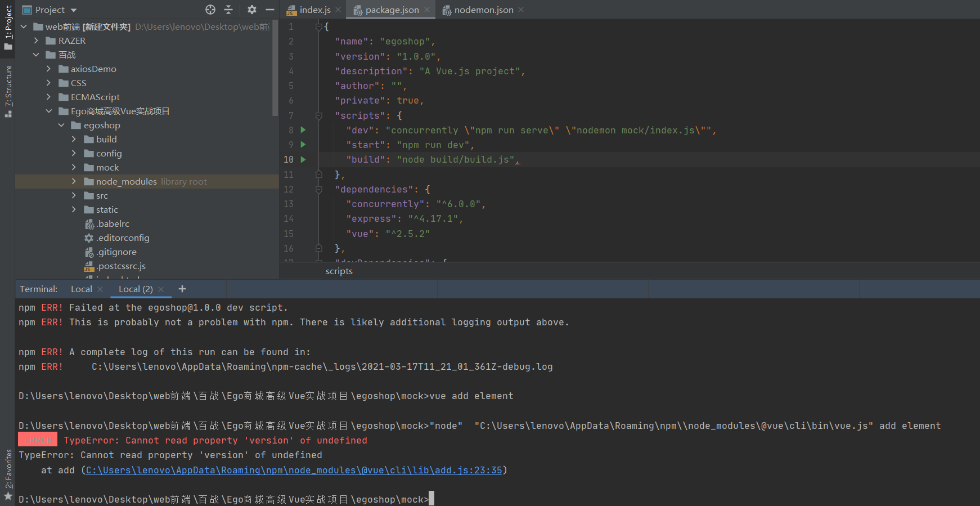Click on the "dev" script line
The width and height of the screenshot is (980, 506).
pos(531,130)
